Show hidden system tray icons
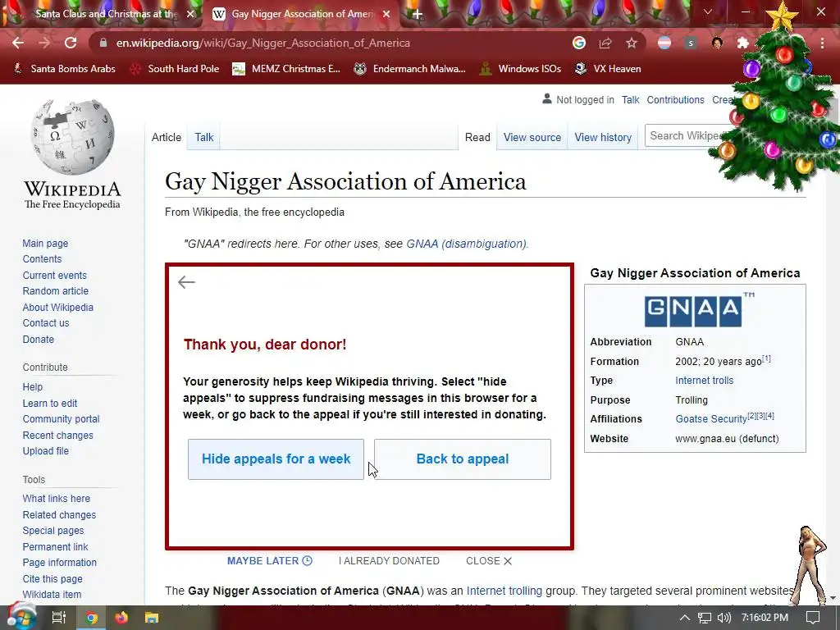Viewport: 840px width, 630px height. tap(684, 618)
